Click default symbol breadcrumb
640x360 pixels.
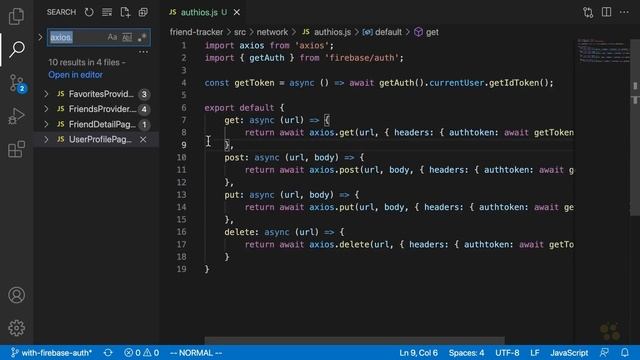point(382,32)
